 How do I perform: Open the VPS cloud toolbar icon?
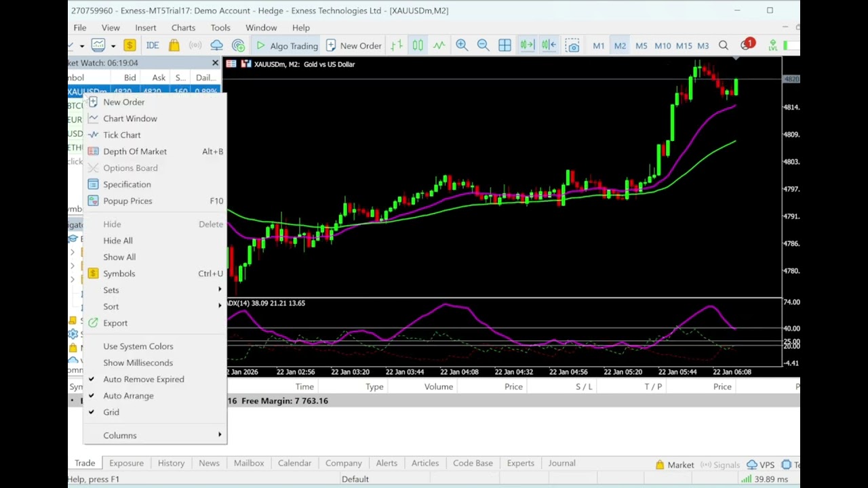(x=216, y=45)
